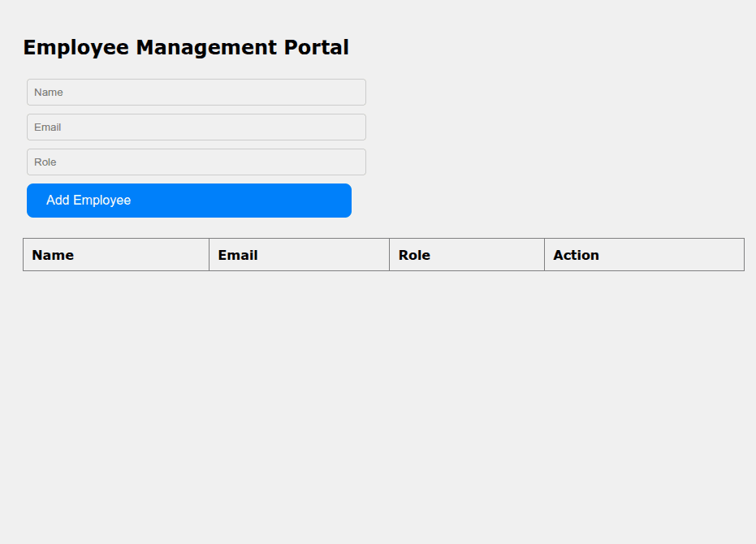The image size is (756, 544).
Task: Click the blue submit button labeled Add Employee
Action: pyautogui.click(x=188, y=200)
